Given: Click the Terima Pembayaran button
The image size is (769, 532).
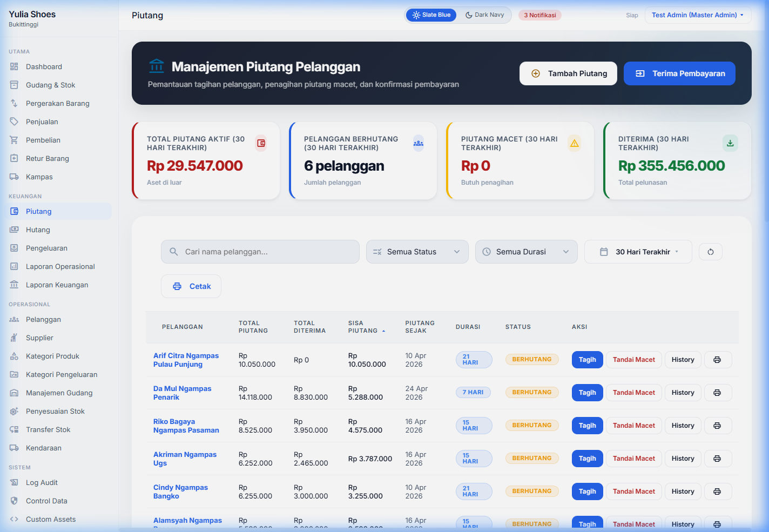Looking at the screenshot, I should click(x=679, y=73).
